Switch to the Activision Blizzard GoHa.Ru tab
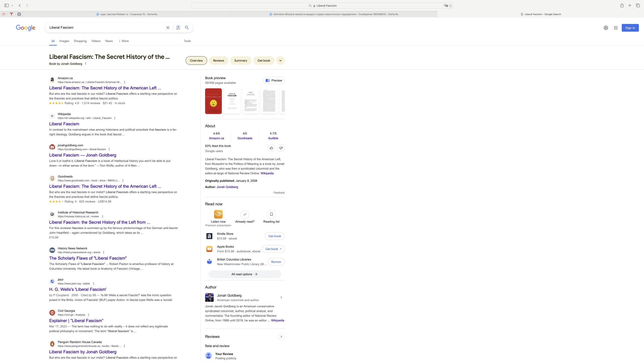The width and height of the screenshot is (644, 361). pos(334,14)
